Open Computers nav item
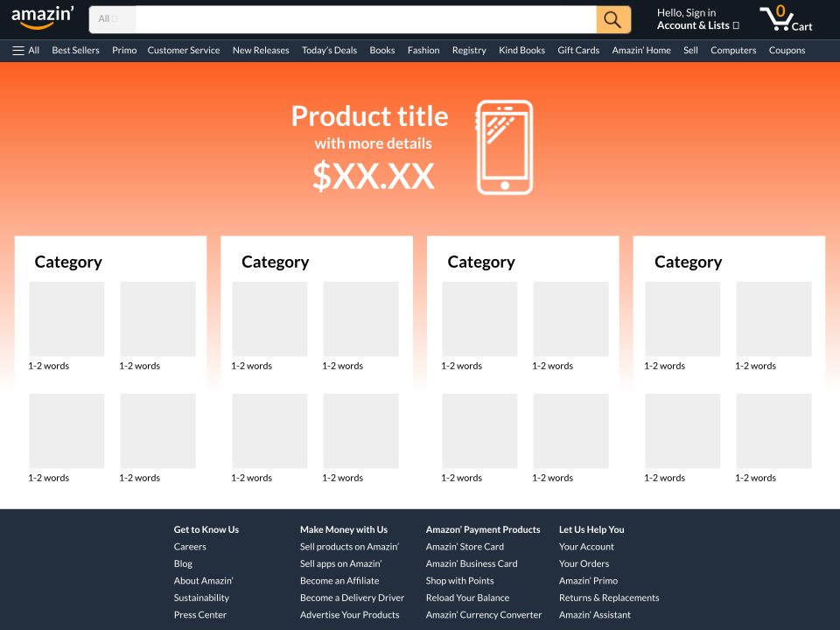This screenshot has width=840, height=630. tap(733, 51)
